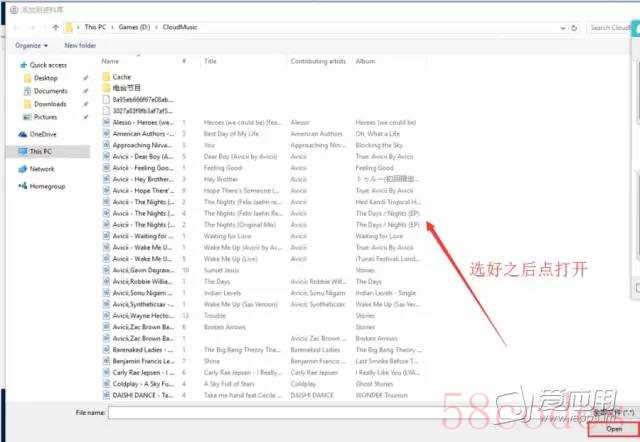The height and width of the screenshot is (442, 640).
Task: Select the Avicii - Feeling Good file icon
Action: (x=107, y=168)
